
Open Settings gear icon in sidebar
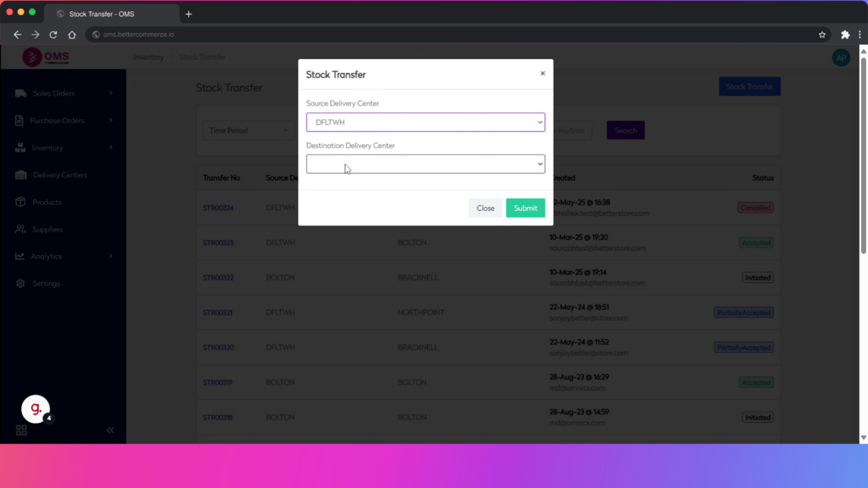tap(20, 284)
